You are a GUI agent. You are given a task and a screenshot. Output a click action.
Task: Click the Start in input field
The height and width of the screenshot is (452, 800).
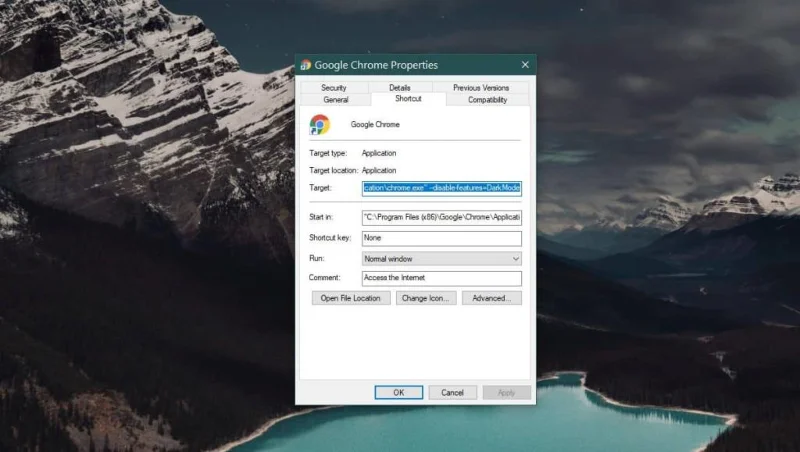coord(442,217)
